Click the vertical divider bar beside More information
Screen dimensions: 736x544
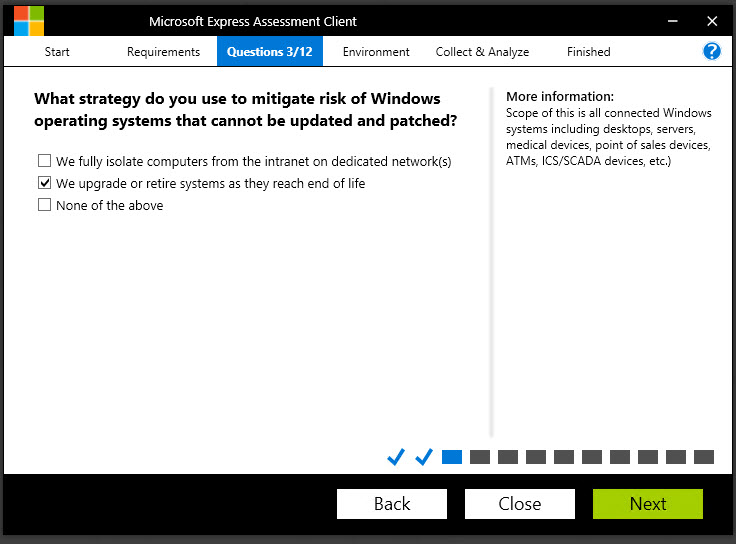point(491,260)
